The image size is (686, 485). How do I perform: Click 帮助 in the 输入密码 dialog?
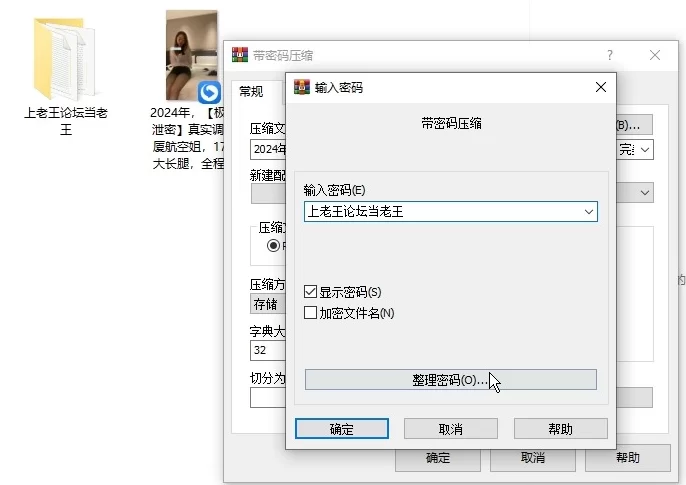click(x=560, y=428)
